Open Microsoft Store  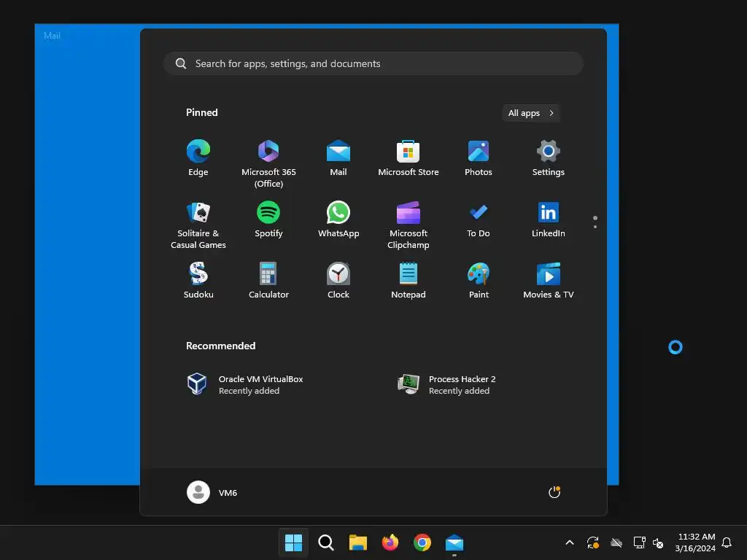(409, 158)
